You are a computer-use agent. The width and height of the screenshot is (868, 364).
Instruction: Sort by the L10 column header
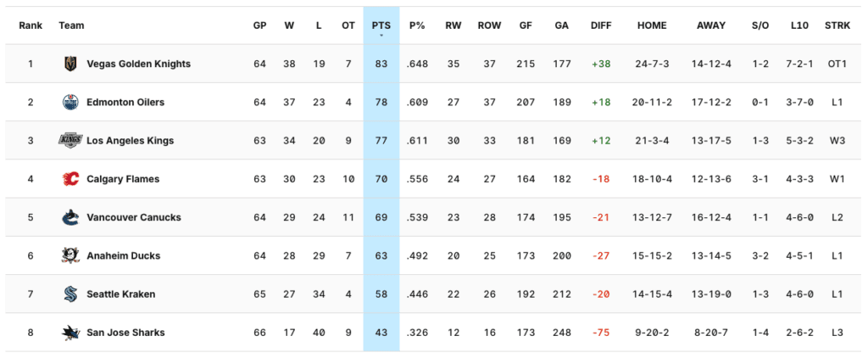click(x=798, y=25)
